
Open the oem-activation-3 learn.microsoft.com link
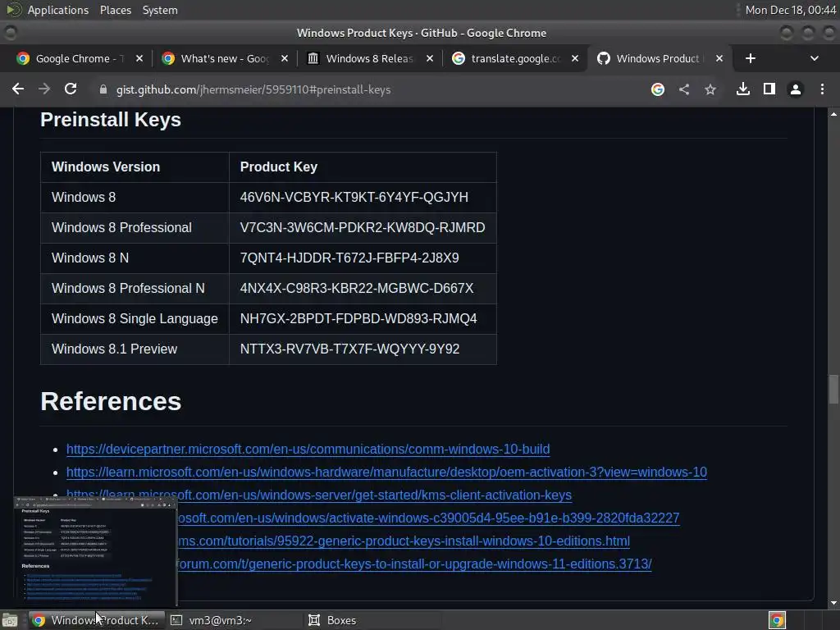387,472
